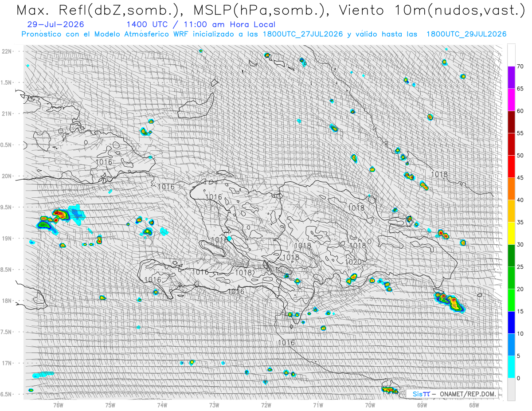
Task: Click the '72W' longitude label
Action: point(266,405)
